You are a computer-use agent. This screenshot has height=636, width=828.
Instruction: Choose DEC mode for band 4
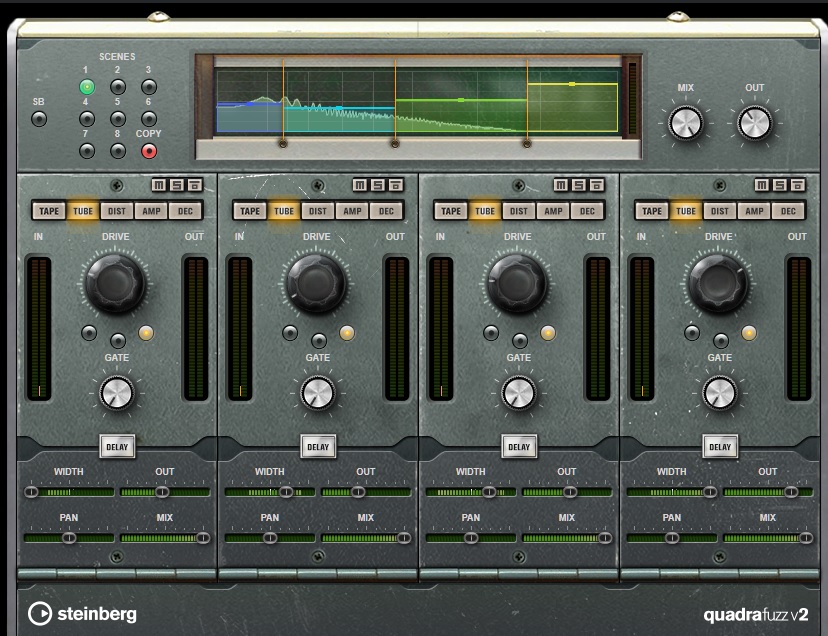788,211
